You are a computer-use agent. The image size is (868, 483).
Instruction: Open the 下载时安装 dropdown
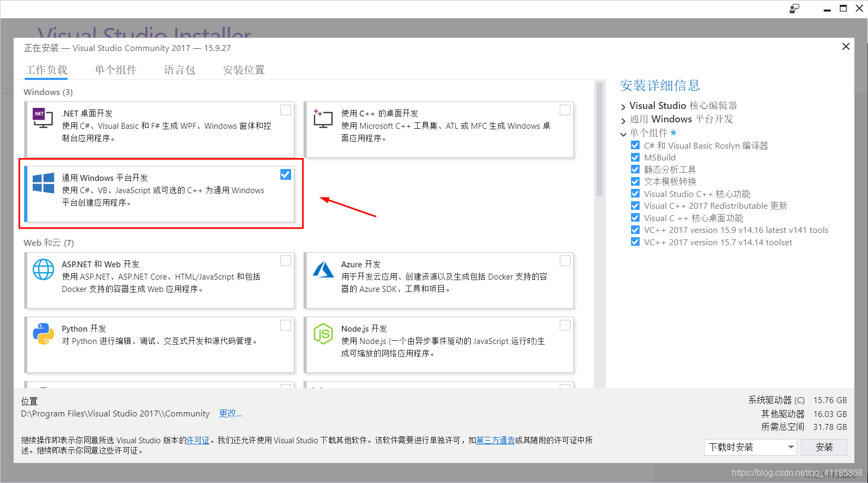tap(750, 447)
